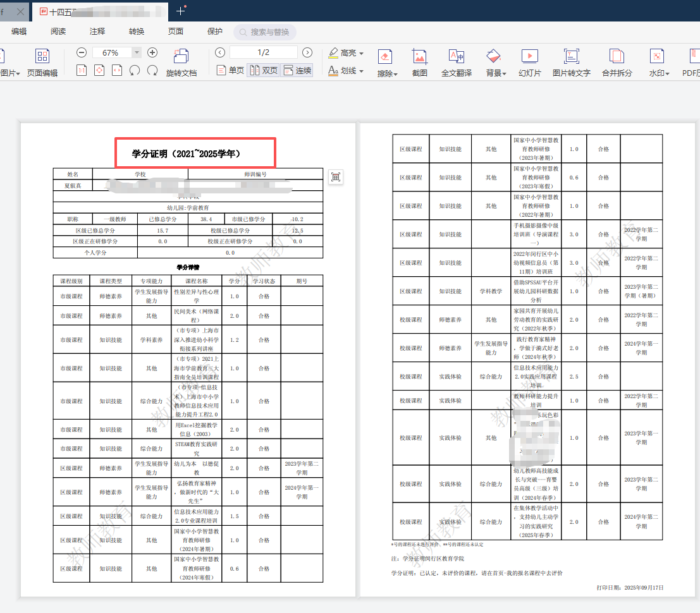Click the 手机摄影摄像中级培训班 course cell
Image resolution: width=700 pixels, height=613 pixels.
(536, 234)
